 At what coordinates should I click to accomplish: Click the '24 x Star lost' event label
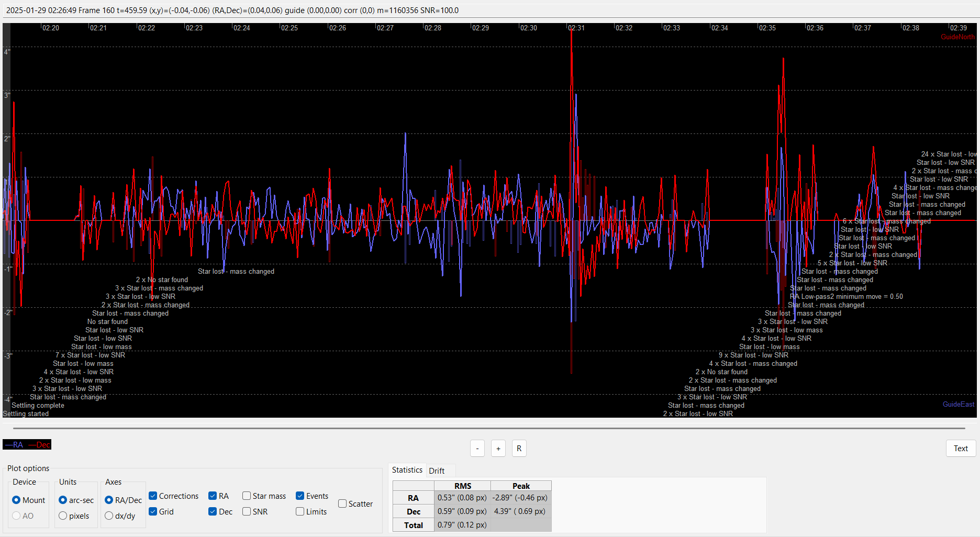click(x=949, y=154)
